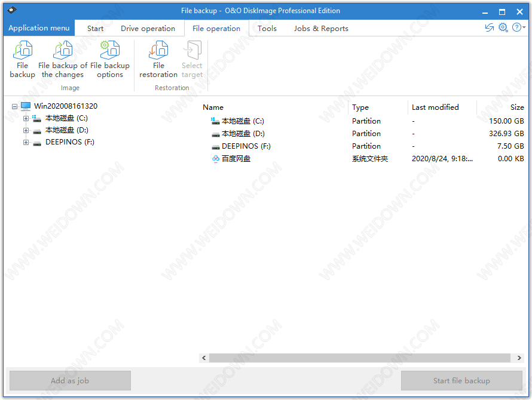Click the O&O DiskImage app logo
This screenshot has width=532, height=400.
tap(12, 10)
